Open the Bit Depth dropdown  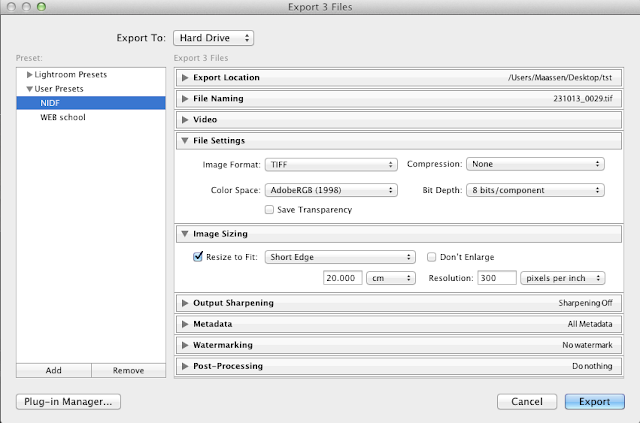click(535, 190)
